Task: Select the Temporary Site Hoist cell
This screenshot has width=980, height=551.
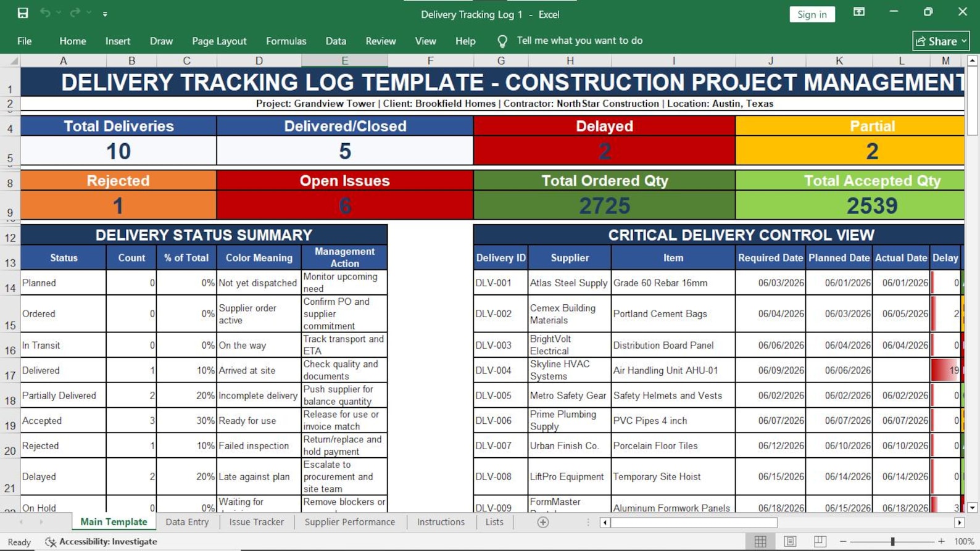Action: click(x=673, y=476)
